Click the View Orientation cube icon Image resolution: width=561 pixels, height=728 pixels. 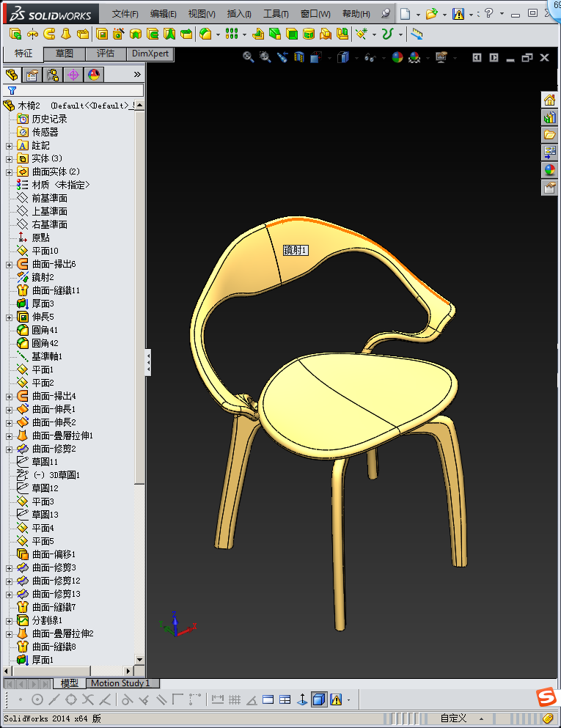(316, 57)
